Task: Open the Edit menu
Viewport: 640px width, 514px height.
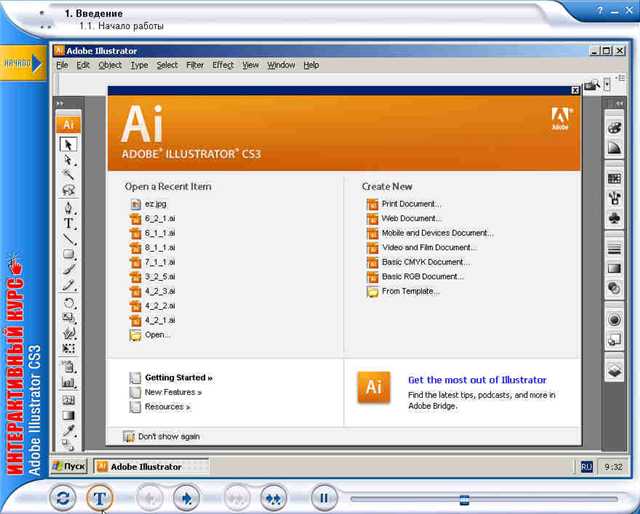Action: click(83, 65)
